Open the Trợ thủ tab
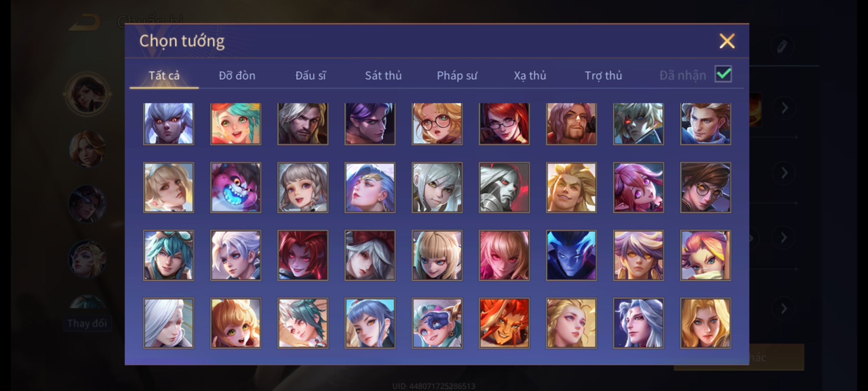The height and width of the screenshot is (391, 868). click(x=604, y=75)
